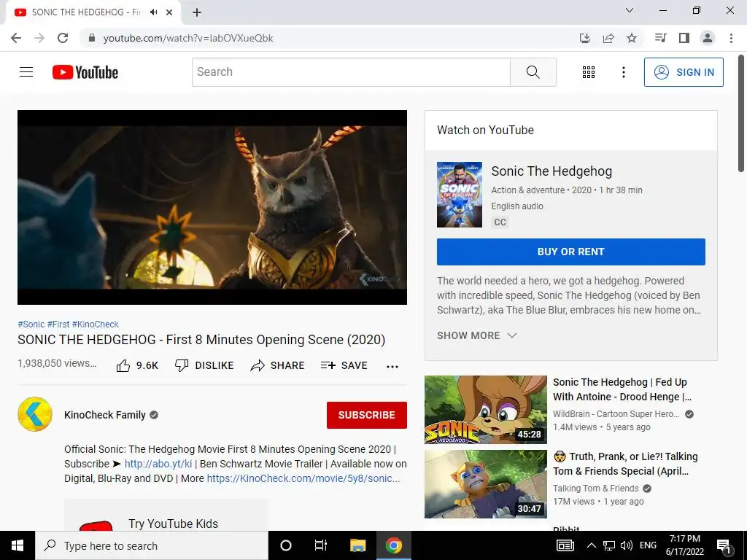Viewport: 747px width, 560px height.
Task: Subscribe to KinoCheck Family
Action: pos(366,415)
